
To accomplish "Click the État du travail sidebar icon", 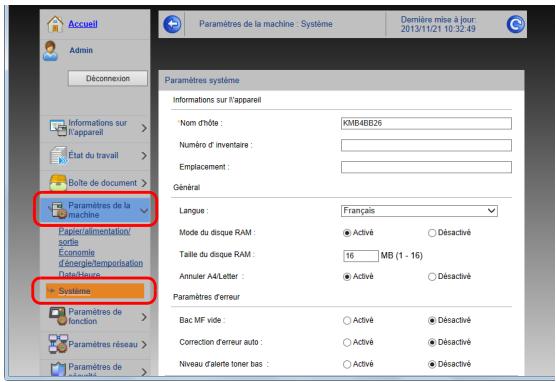I will [58, 155].
